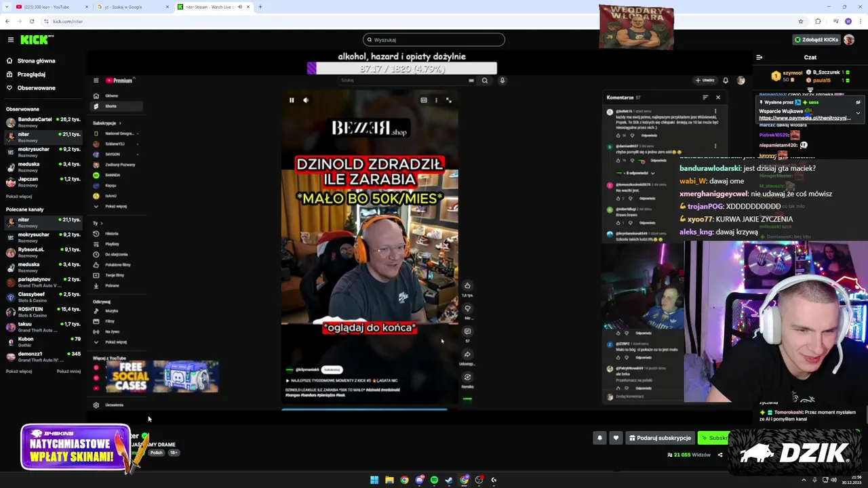
Task: Open YouTube notifications bell in stream
Action: point(726,80)
